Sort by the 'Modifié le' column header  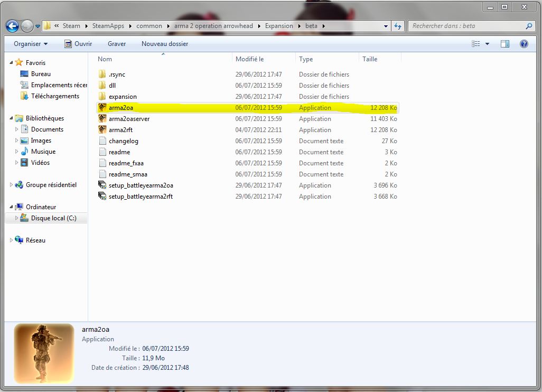(x=264, y=59)
